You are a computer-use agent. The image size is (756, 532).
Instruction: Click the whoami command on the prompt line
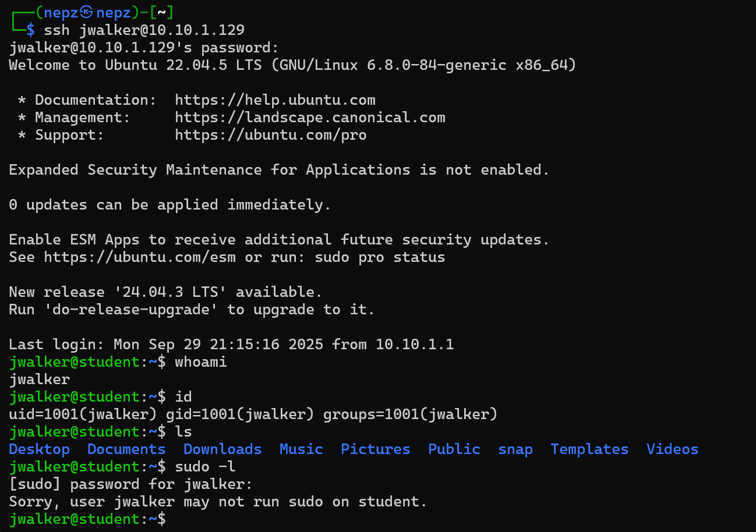(200, 362)
